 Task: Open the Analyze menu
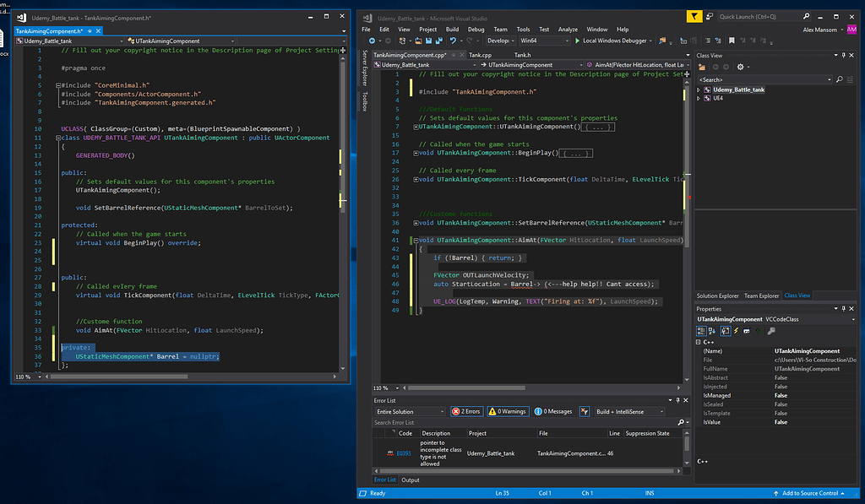(567, 28)
